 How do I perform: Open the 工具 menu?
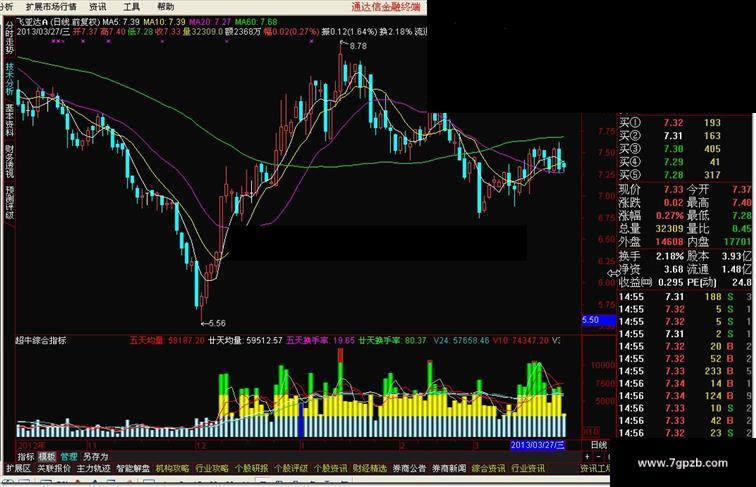[x=131, y=7]
